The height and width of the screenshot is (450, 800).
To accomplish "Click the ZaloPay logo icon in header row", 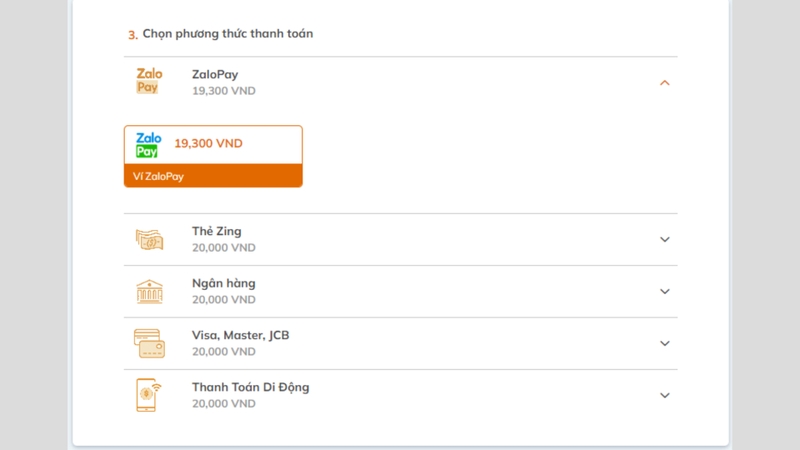I will pos(149,81).
